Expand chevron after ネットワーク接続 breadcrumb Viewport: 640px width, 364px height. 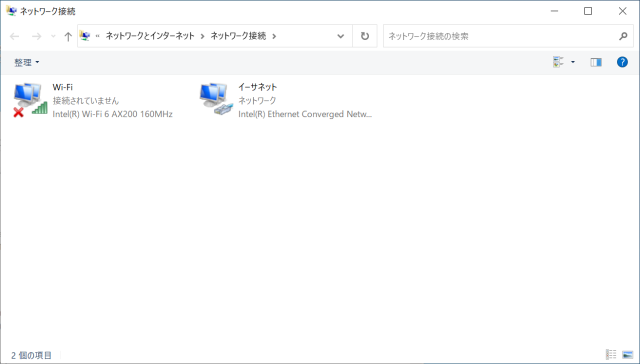[274, 36]
